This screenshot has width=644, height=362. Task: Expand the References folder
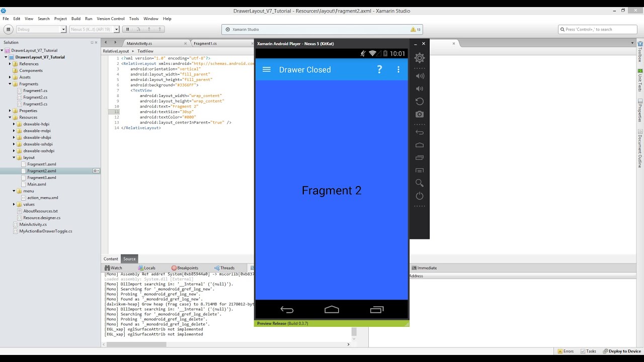[10, 64]
